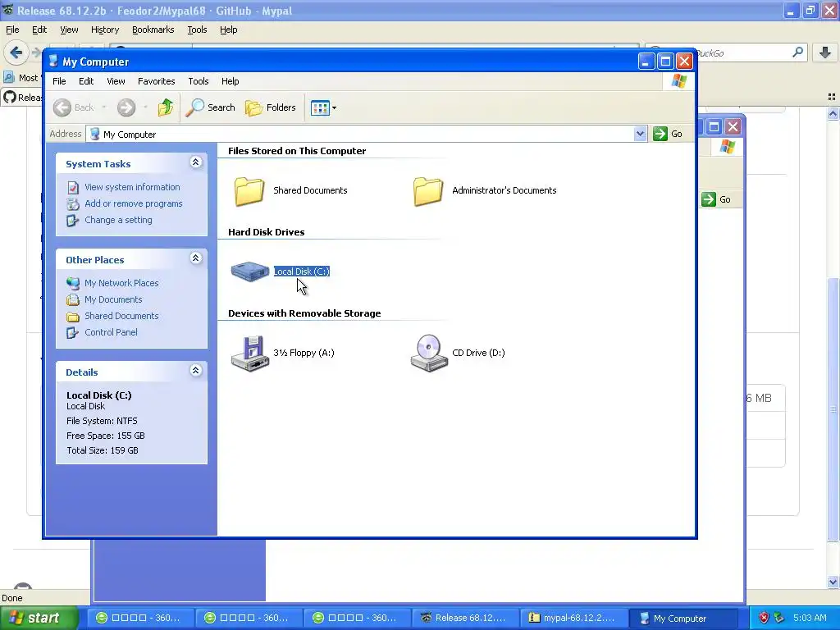Click browser scrollbar down arrow
This screenshot has height=630, width=840.
[x=833, y=582]
